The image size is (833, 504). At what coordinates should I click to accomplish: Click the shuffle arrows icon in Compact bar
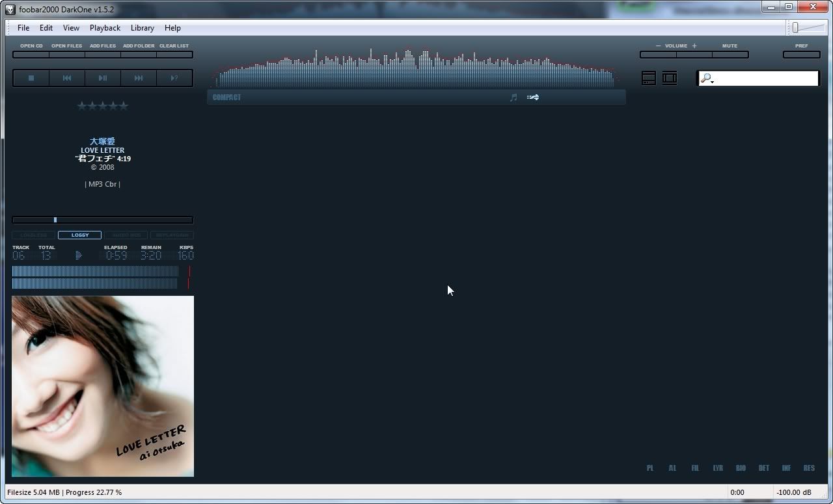point(533,98)
